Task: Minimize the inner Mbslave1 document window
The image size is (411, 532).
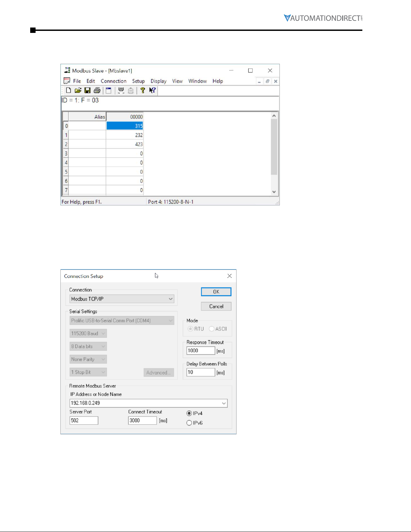Action: click(x=259, y=81)
